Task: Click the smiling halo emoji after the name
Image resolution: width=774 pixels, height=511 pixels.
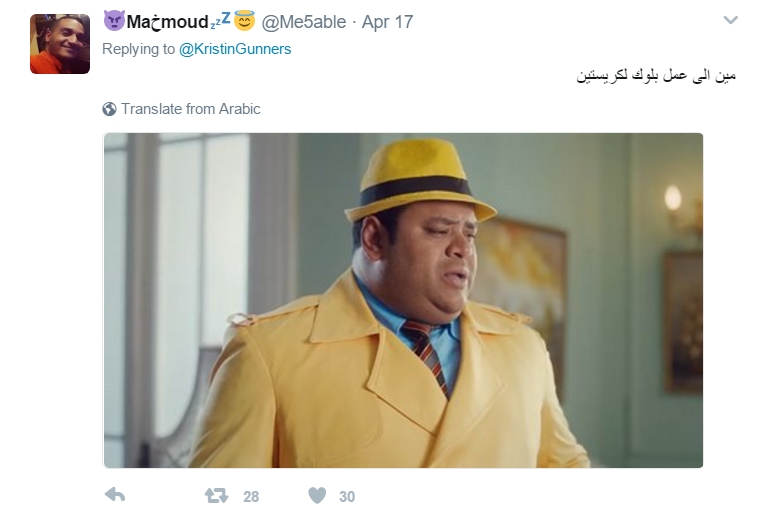Action: pos(244,21)
